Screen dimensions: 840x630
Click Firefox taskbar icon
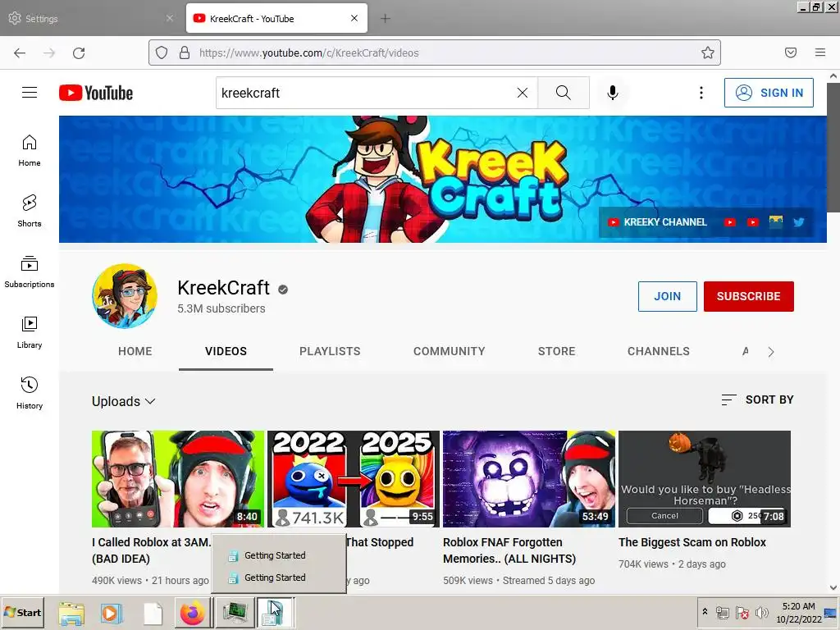click(192, 614)
